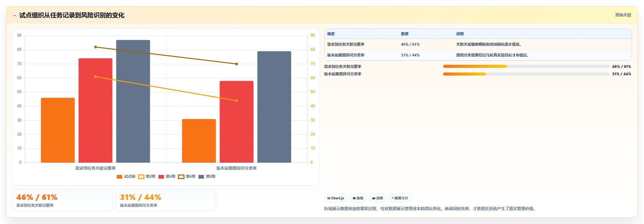Click the yellow 第2周 line point at 61
Viewport: 644px width, 224px height.
pos(96,77)
